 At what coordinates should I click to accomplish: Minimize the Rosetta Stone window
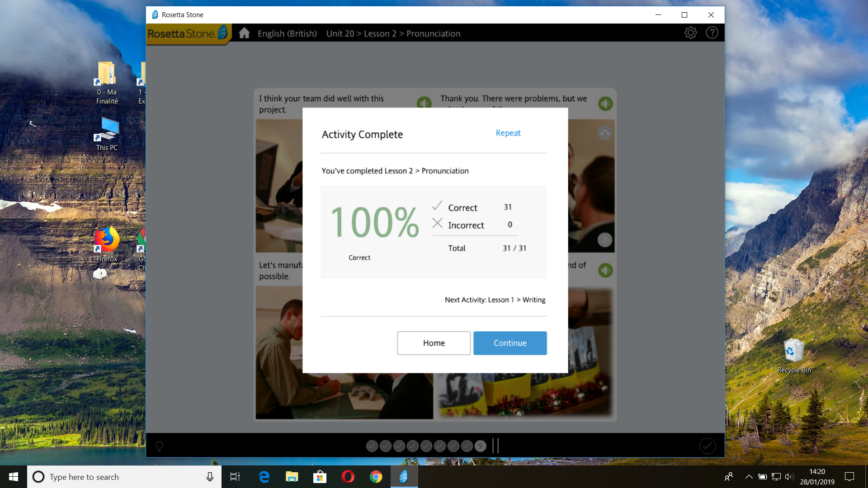coord(658,15)
